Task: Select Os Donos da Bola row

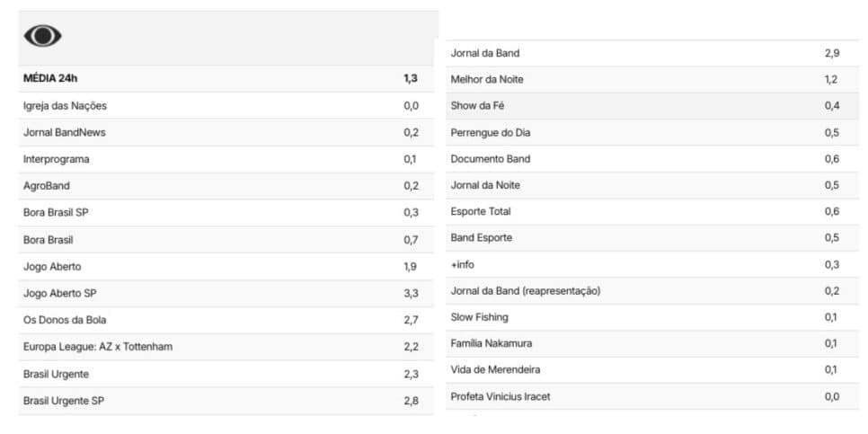Action: coord(226,320)
